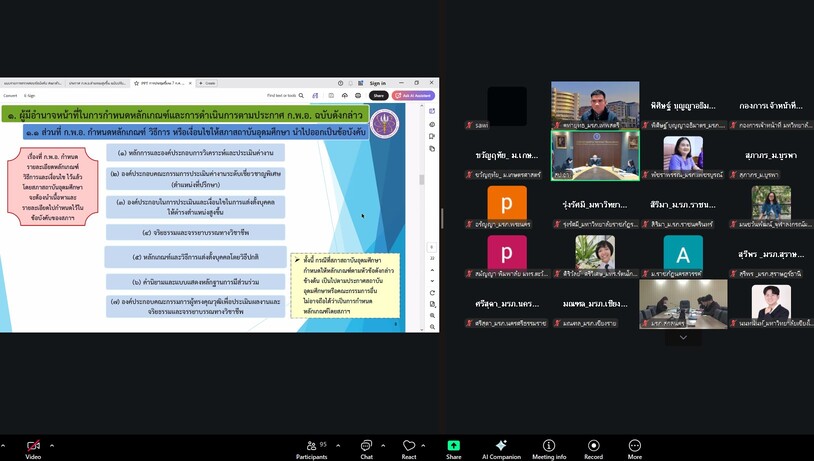Click the black Share button in Acrobat

pos(378,96)
